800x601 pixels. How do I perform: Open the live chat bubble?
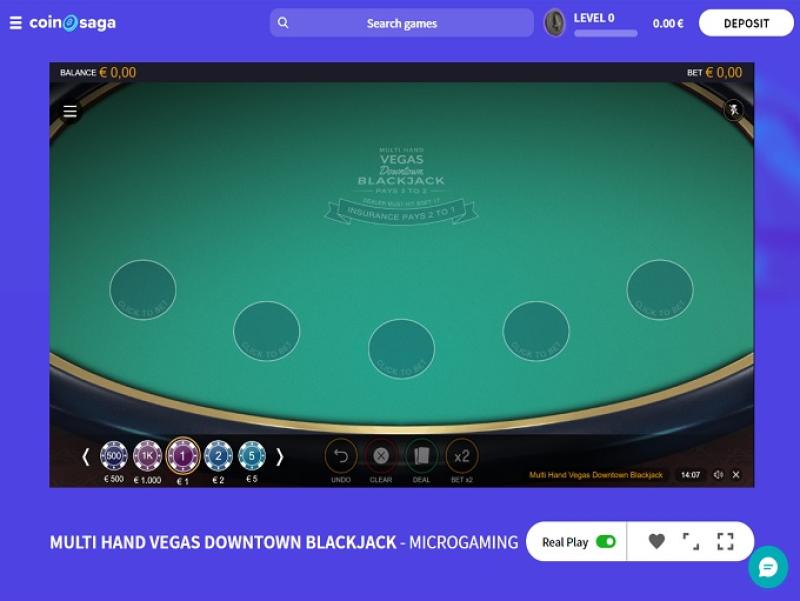[768, 567]
